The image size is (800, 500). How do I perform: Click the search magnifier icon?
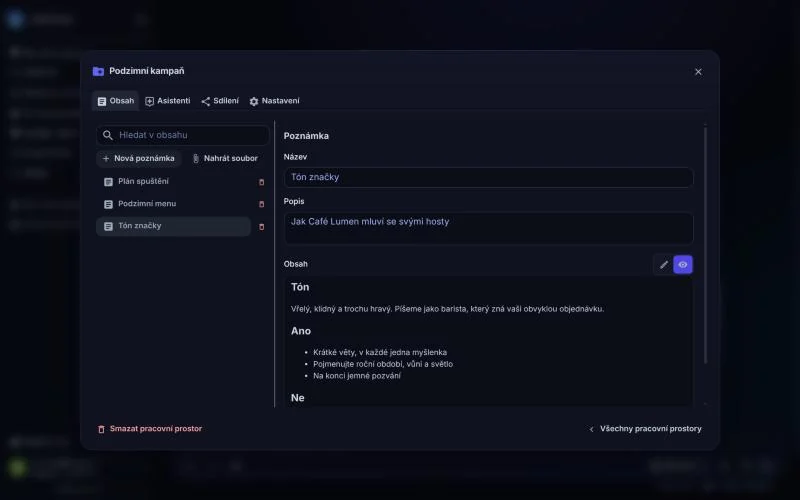point(108,135)
